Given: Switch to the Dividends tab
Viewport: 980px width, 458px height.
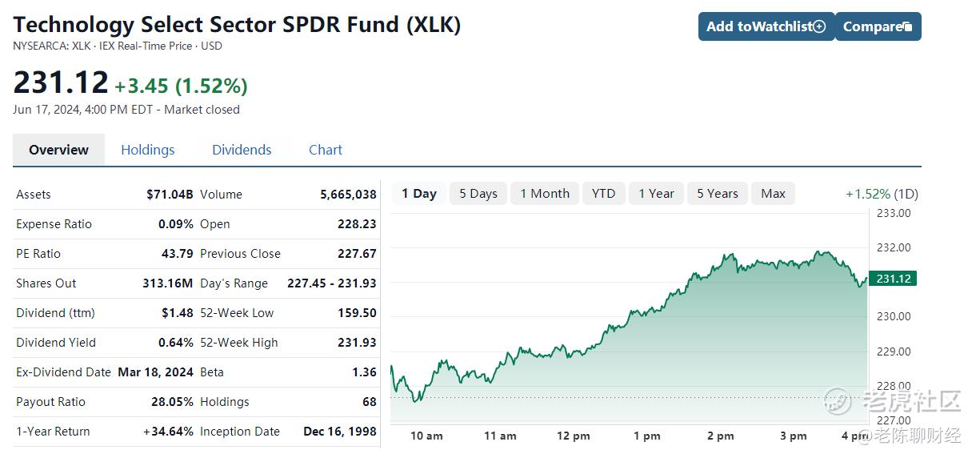Looking at the screenshot, I should pos(242,150).
